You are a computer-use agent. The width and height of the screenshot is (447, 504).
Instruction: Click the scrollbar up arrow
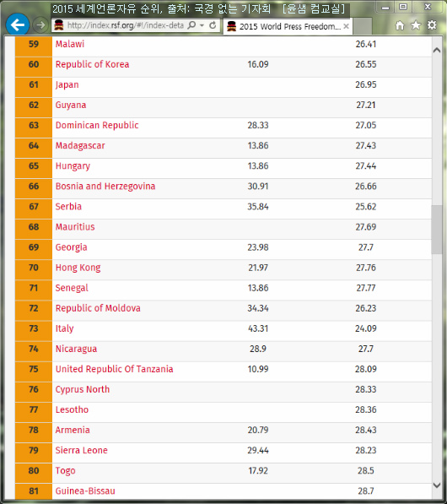436,50
